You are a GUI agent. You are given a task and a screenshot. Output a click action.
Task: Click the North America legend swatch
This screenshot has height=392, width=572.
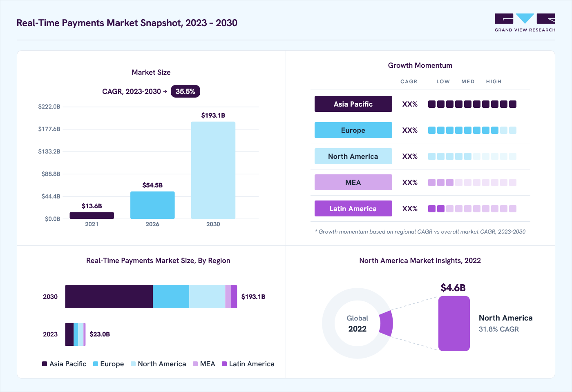tap(133, 364)
